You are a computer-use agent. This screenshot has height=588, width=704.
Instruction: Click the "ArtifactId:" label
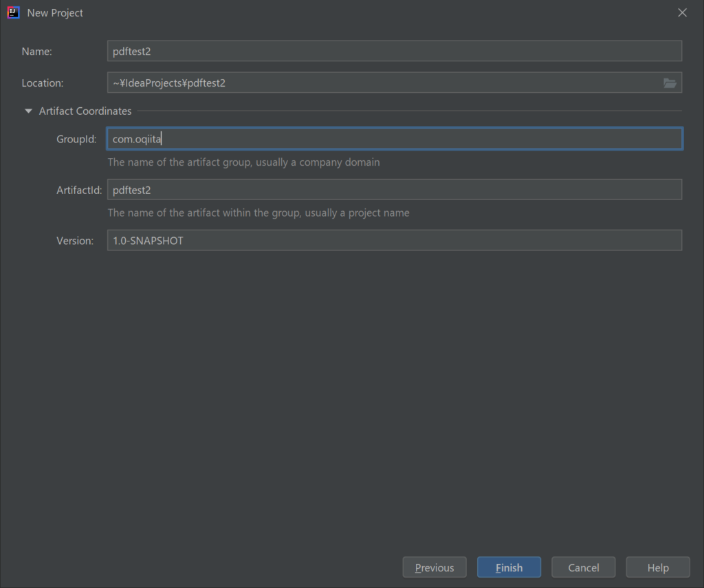pos(79,190)
